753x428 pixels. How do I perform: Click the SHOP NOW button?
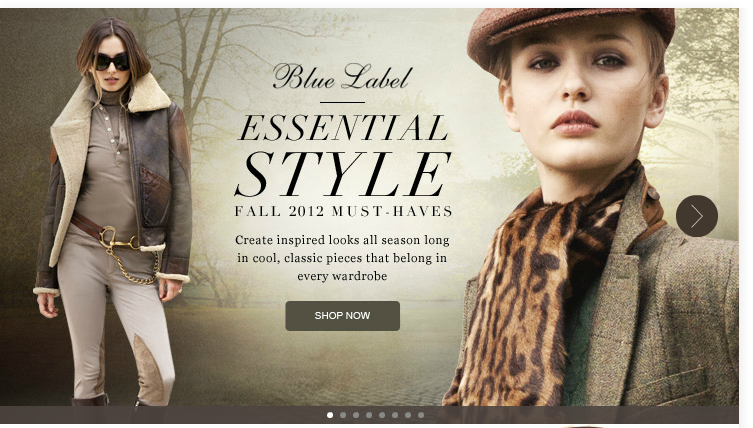(342, 316)
